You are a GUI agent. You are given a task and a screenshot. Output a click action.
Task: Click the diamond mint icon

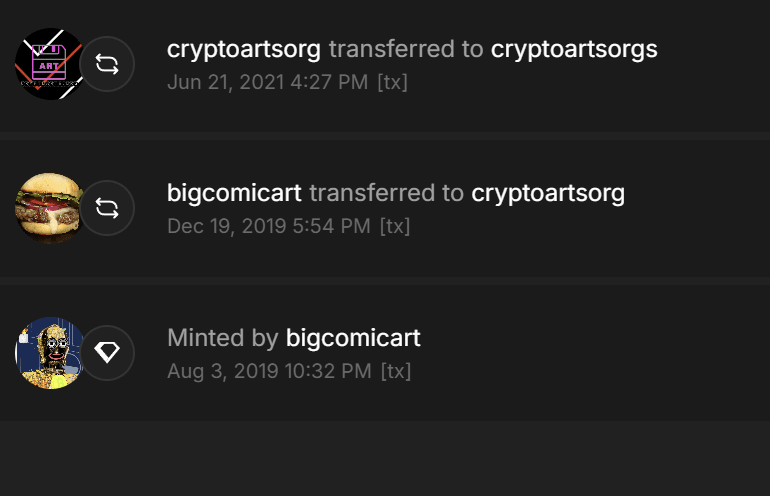click(x=107, y=353)
